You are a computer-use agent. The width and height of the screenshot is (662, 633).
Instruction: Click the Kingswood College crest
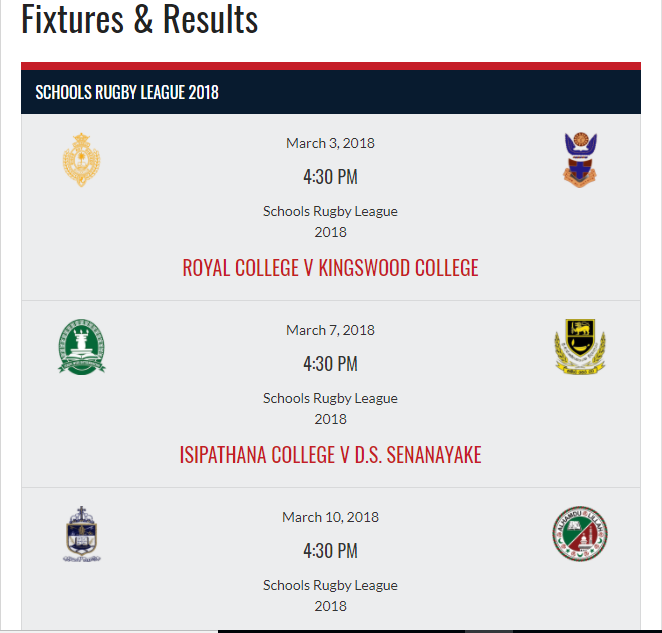(580, 160)
